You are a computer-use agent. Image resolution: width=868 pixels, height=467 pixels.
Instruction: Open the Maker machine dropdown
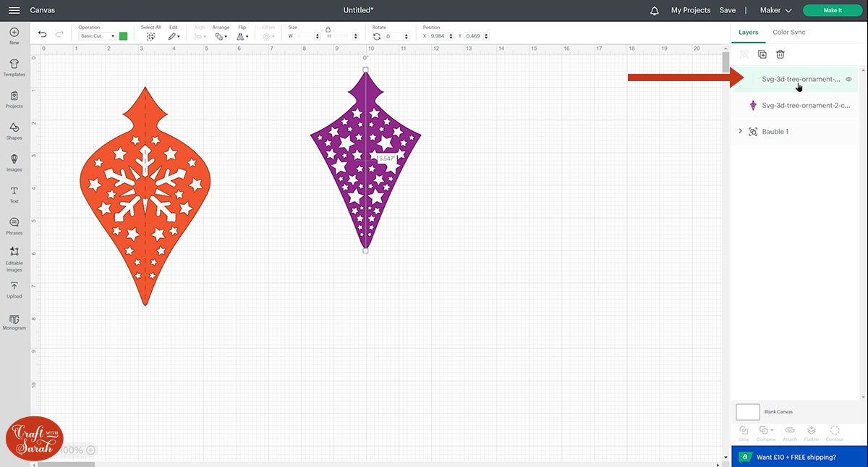coord(775,10)
